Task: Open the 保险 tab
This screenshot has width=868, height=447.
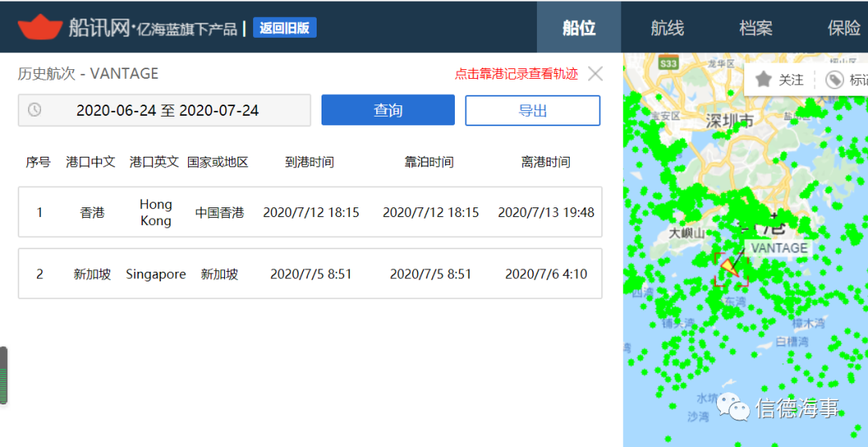Action: [x=844, y=27]
